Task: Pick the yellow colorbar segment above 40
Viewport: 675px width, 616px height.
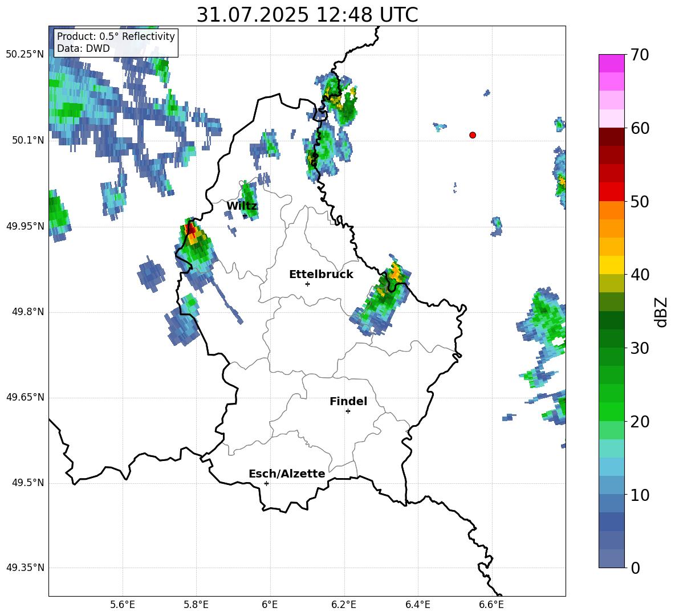Action: pos(611,265)
